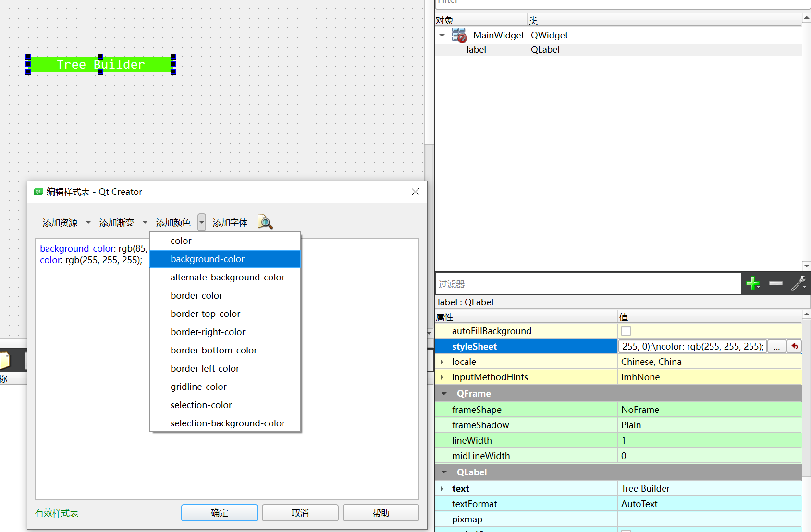Select MainWidget row in object inspector
The height and width of the screenshot is (532, 811).
click(x=618, y=36)
